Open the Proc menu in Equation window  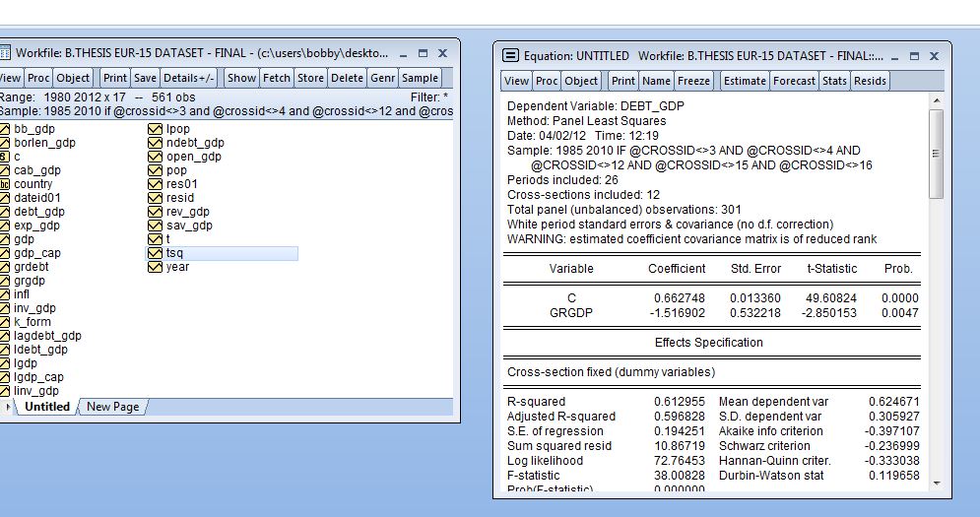click(547, 81)
